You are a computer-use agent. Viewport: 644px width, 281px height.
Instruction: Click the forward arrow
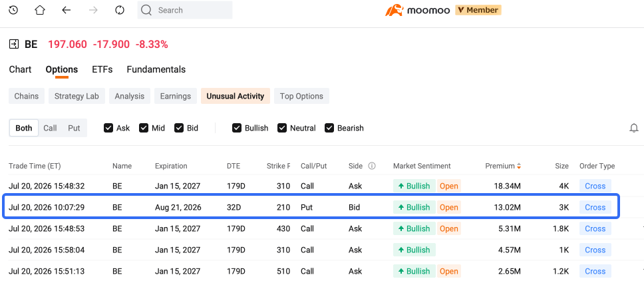[x=93, y=10]
